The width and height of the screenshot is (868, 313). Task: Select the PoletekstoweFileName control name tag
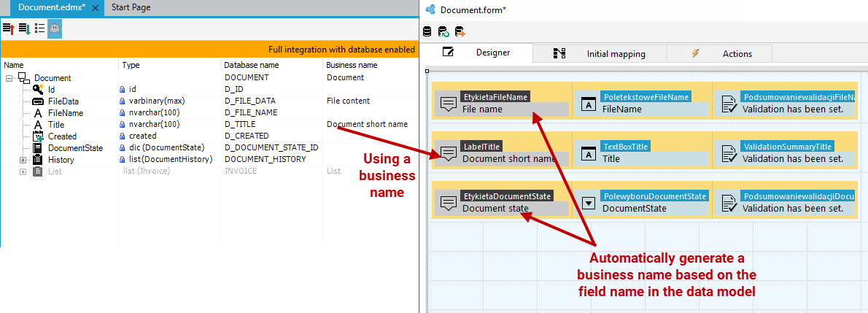pos(646,96)
